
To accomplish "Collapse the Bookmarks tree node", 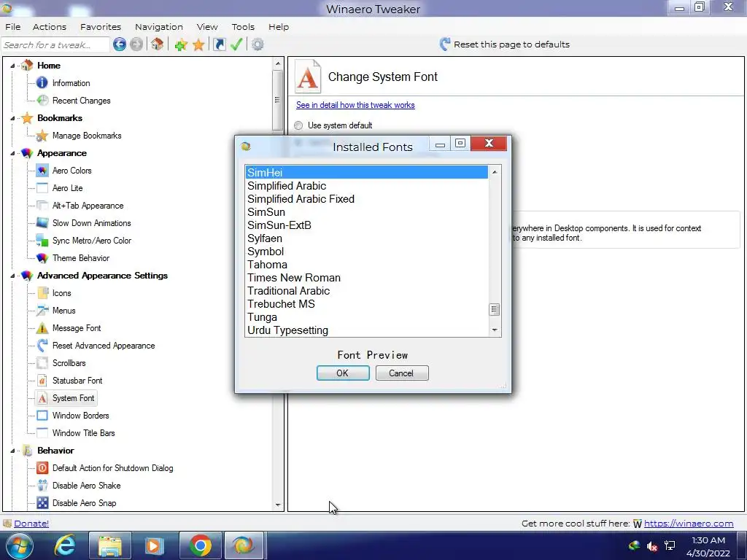I will (13, 118).
